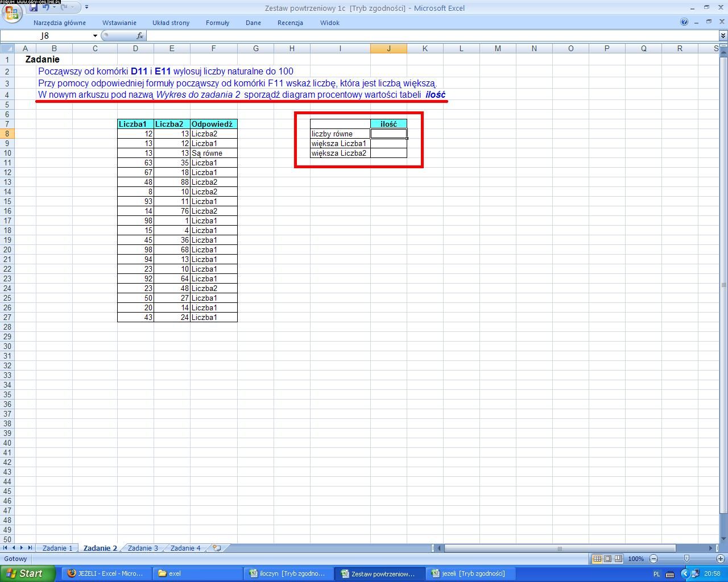Viewport: 728px width, 582px height.
Task: Open the Recenzja tab
Action: (290, 23)
